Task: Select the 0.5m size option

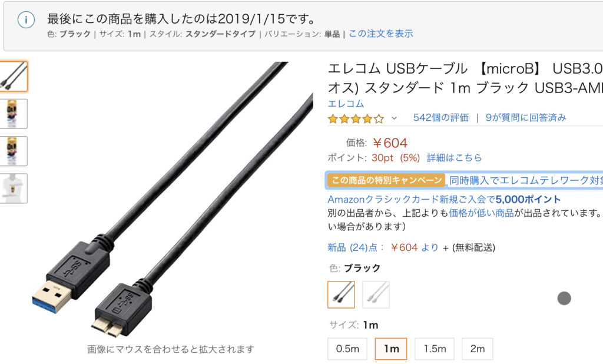Action: point(347,349)
